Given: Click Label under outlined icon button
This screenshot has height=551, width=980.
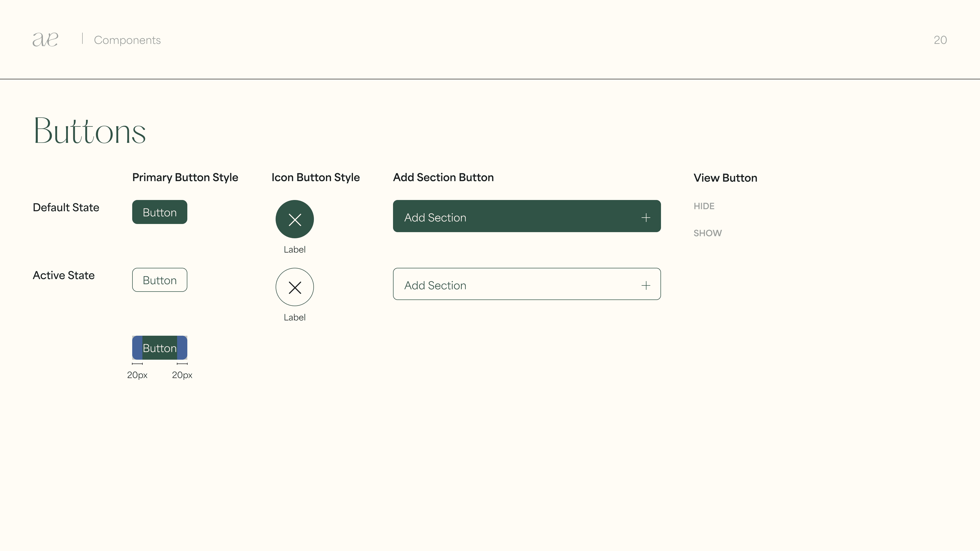Looking at the screenshot, I should click(295, 318).
